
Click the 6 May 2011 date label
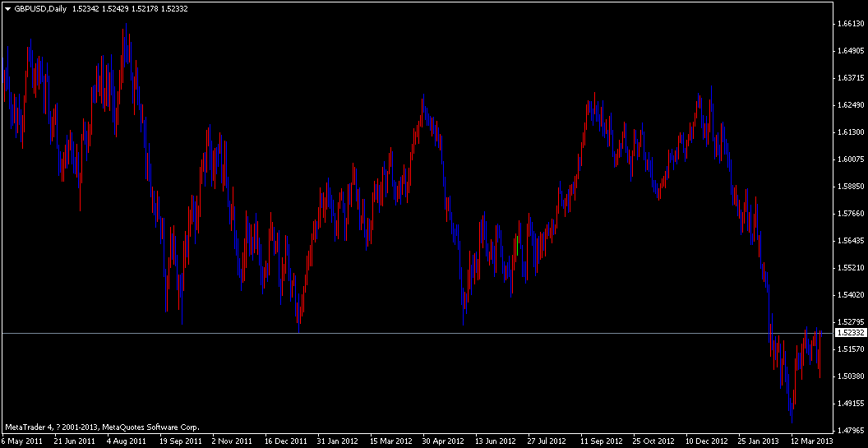click(x=22, y=441)
